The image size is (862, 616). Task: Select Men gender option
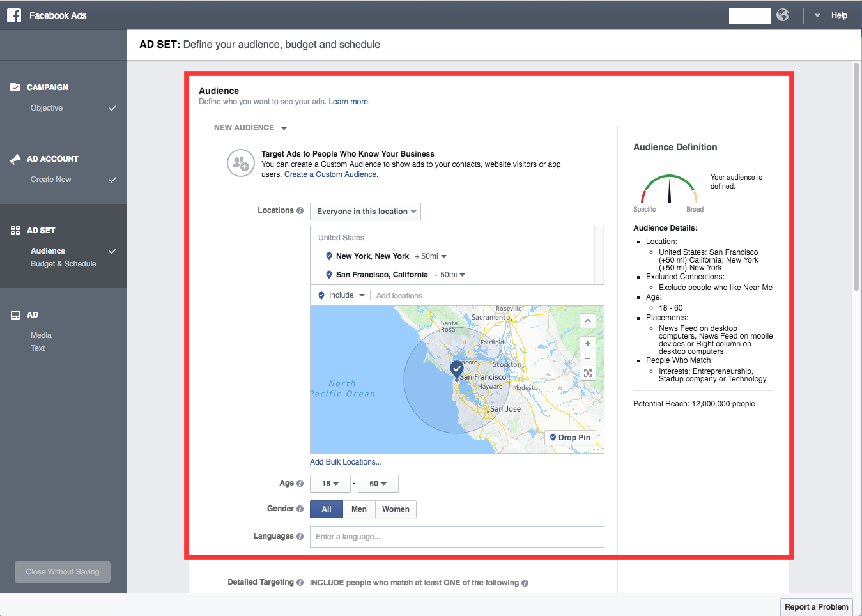[359, 509]
